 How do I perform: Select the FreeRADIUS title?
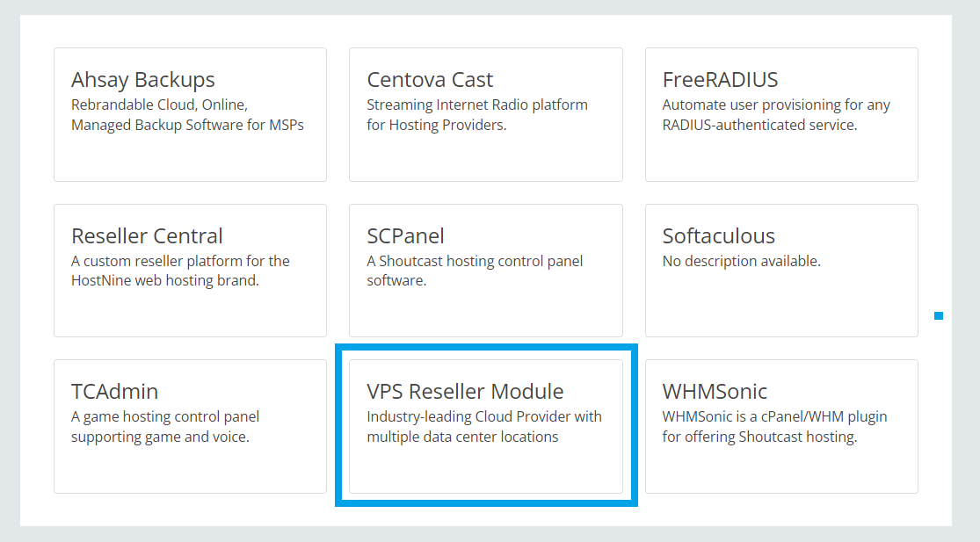pyautogui.click(x=720, y=80)
